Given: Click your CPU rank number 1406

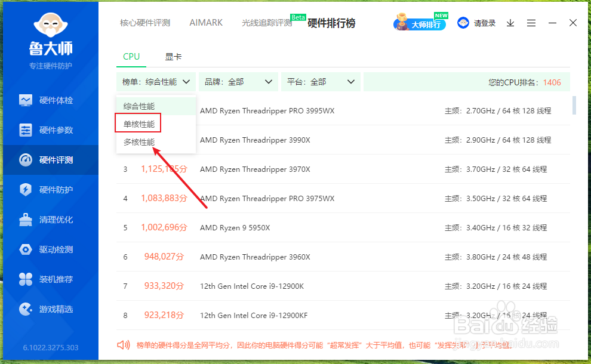Looking at the screenshot, I should click(x=552, y=82).
